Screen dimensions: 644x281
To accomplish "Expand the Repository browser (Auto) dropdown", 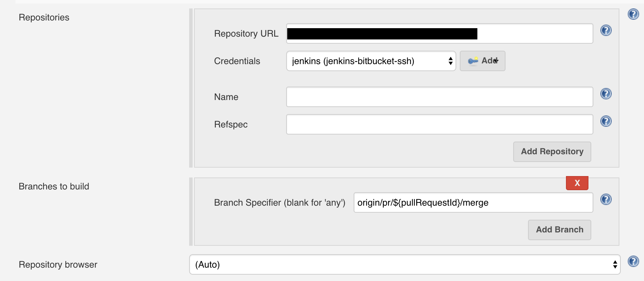I will coord(405,264).
